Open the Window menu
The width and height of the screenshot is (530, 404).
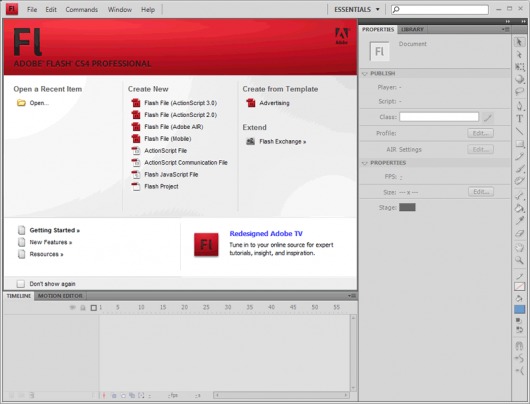point(120,9)
